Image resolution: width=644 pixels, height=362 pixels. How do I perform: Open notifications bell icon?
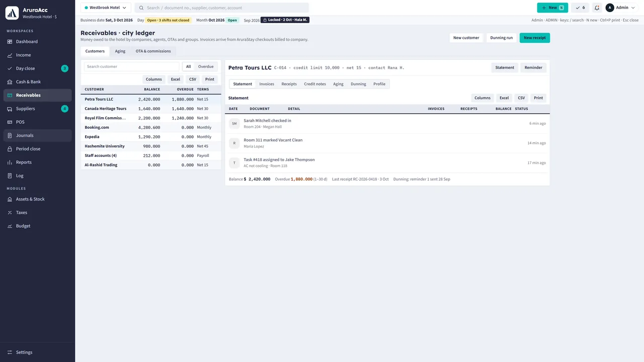click(597, 8)
